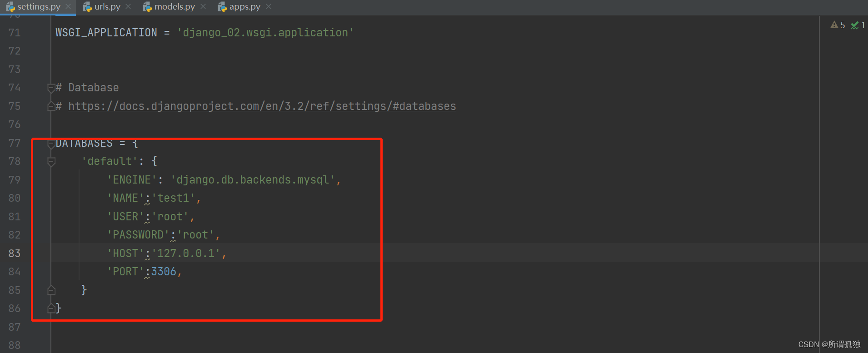Open the warnings indicator showing 5
Image resolution: width=868 pixels, height=353 pixels.
coord(838,25)
